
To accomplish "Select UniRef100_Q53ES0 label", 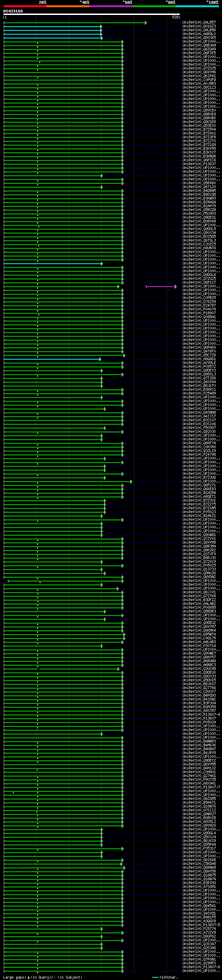I will (x=199, y=125).
